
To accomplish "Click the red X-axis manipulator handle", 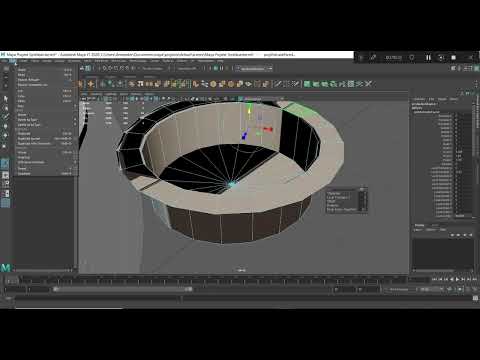I will [268, 129].
